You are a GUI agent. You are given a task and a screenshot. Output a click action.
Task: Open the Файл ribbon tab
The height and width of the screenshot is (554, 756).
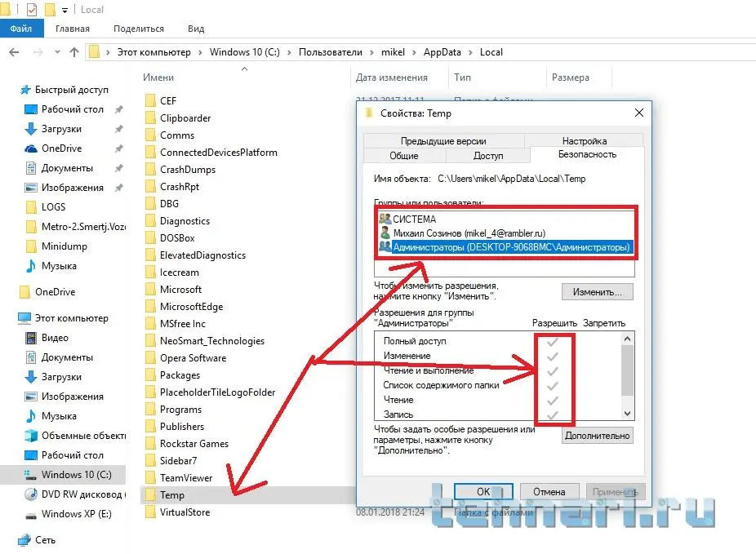pos(21,29)
